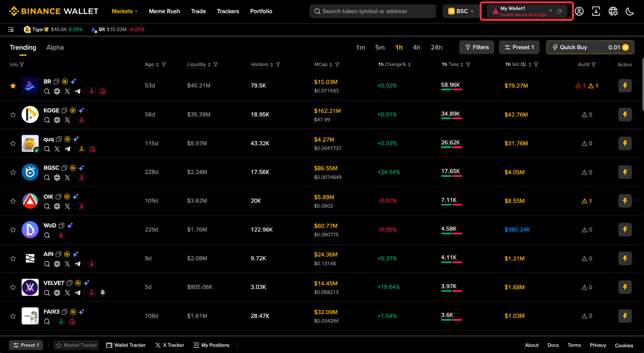Open the Age column filter
This screenshot has width=644, height=353.
point(164,65)
